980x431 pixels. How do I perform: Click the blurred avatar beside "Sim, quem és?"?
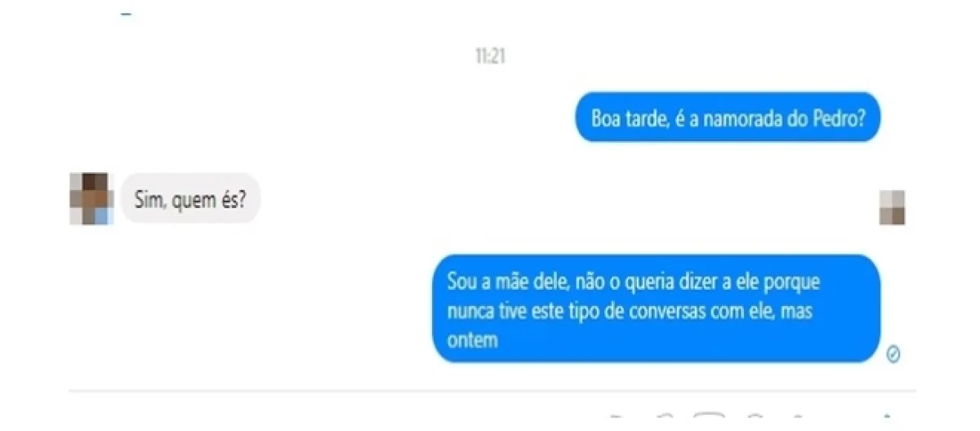pyautogui.click(x=91, y=198)
